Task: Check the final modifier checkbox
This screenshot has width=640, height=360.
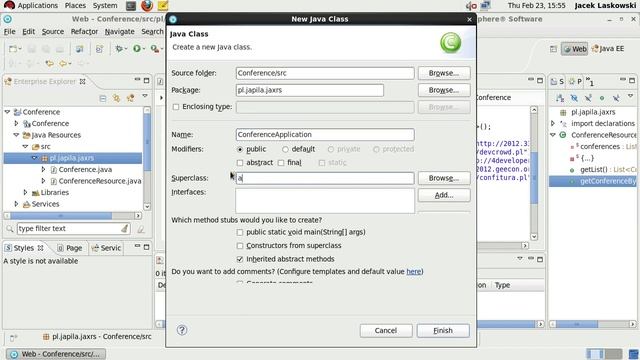Action: coord(281,163)
